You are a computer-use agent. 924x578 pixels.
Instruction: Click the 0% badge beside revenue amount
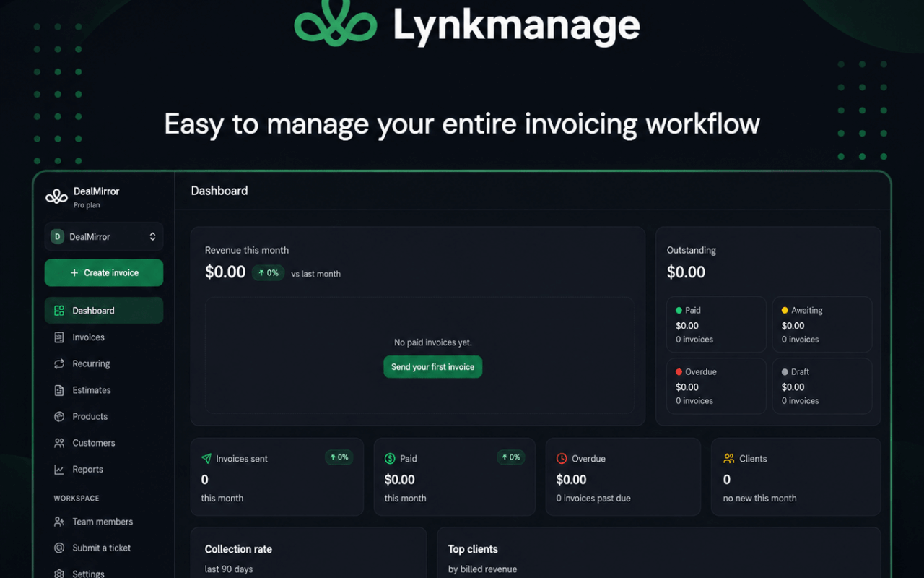(x=268, y=273)
